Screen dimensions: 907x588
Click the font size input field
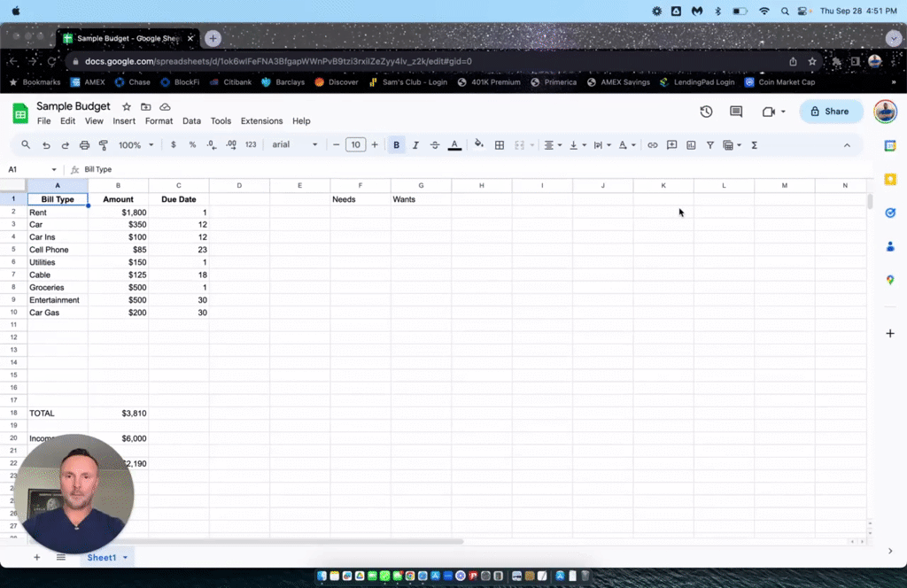(x=355, y=145)
